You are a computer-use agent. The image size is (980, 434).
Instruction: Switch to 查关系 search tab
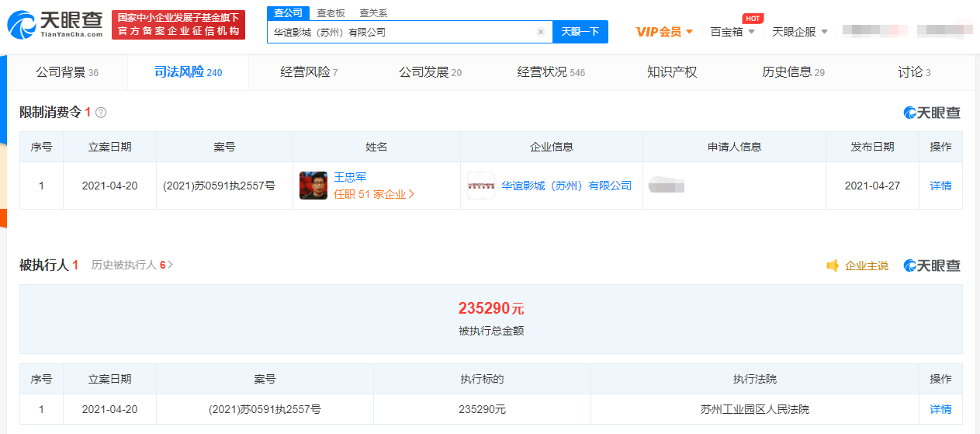tap(373, 12)
